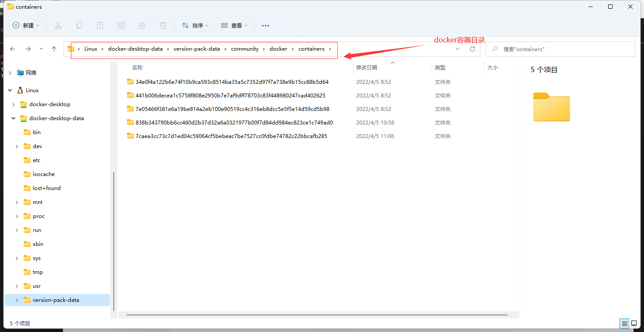Click Linux in the address breadcrumb
The height and width of the screenshot is (332, 644).
[x=91, y=49]
